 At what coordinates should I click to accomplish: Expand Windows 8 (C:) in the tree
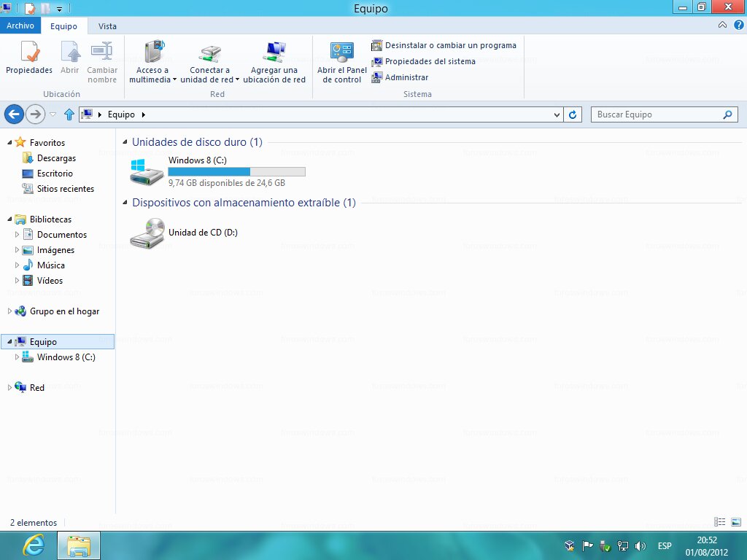[x=18, y=357]
